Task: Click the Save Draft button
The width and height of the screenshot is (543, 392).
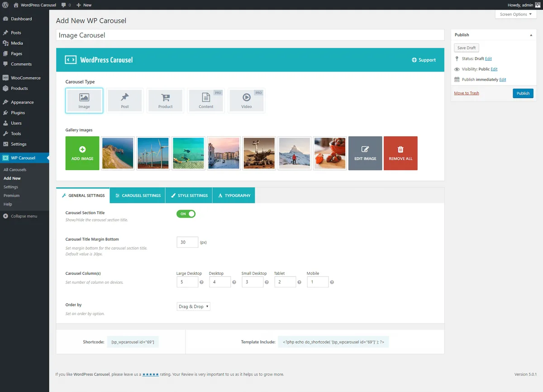Action: (467, 48)
